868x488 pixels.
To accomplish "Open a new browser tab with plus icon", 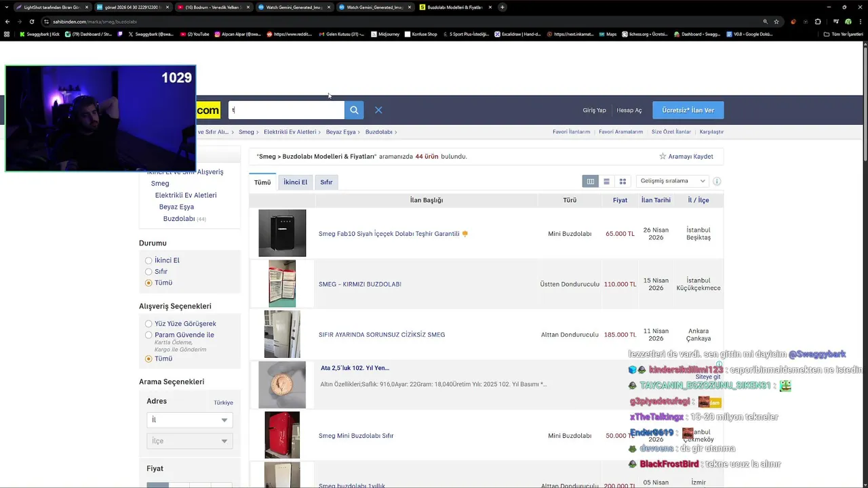I will click(502, 7).
